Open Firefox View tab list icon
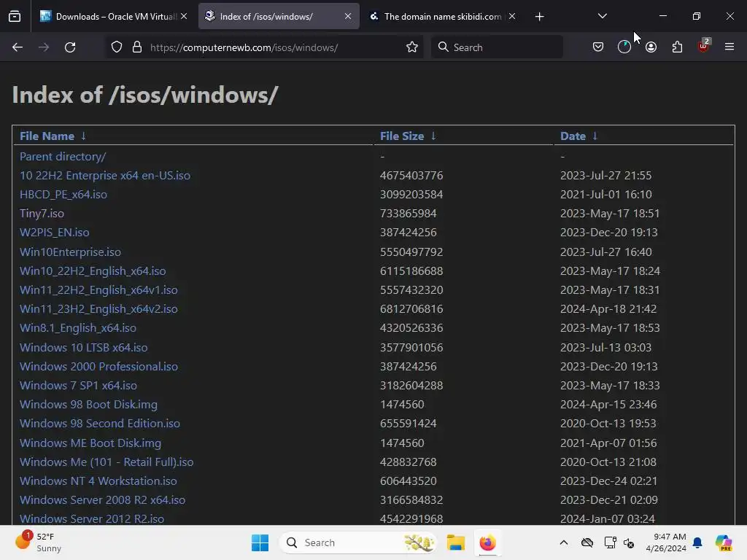 [15, 17]
